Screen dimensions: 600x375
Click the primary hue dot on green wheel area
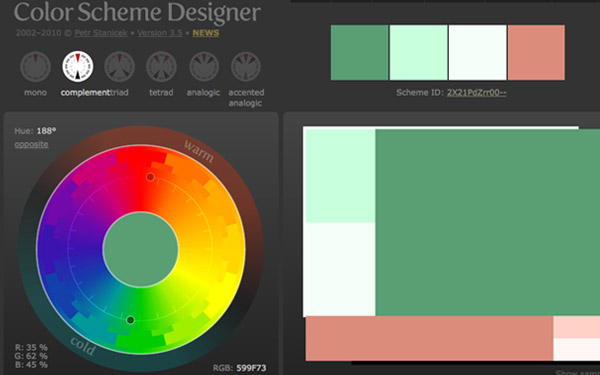point(130,320)
